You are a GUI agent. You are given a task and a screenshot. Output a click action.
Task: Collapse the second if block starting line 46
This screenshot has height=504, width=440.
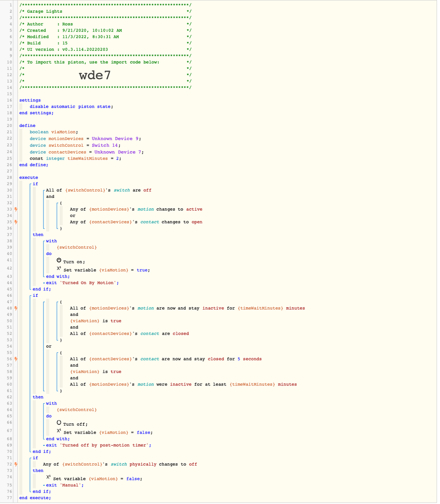(31, 295)
